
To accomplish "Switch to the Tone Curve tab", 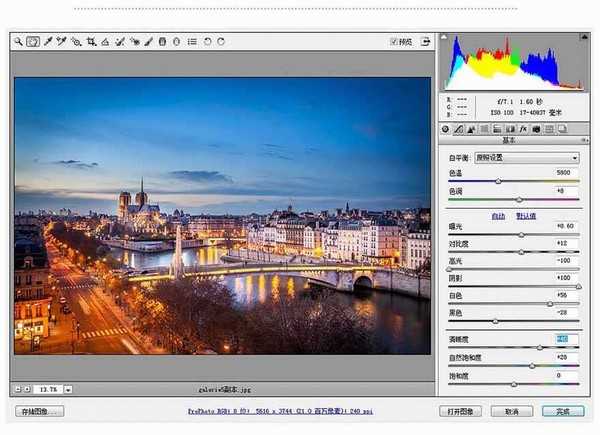I will pos(459,129).
